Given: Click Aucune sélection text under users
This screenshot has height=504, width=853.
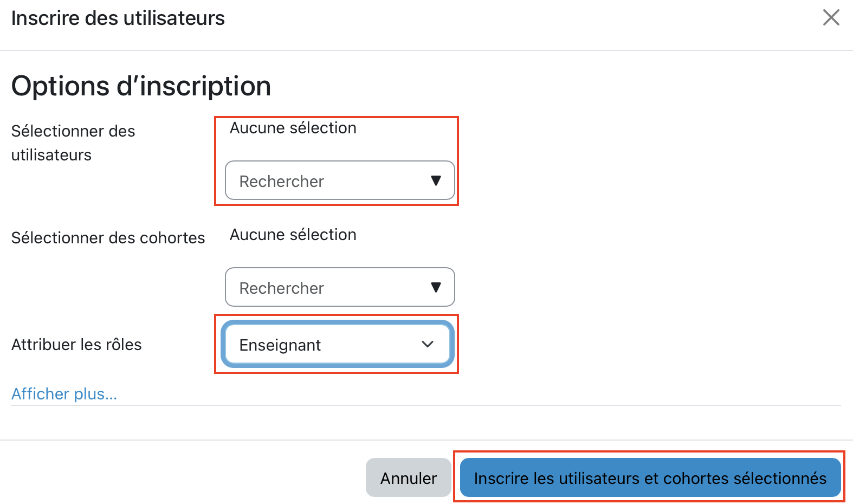Looking at the screenshot, I should tap(293, 128).
